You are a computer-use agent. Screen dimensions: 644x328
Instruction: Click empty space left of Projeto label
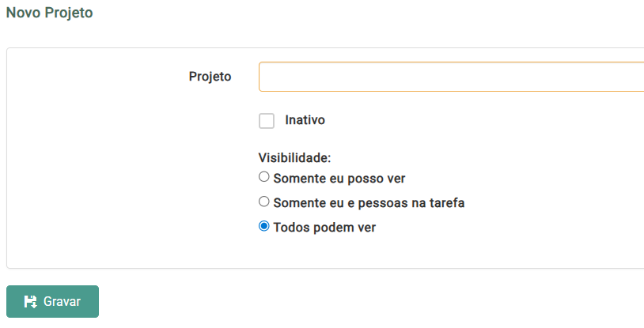pos(95,77)
